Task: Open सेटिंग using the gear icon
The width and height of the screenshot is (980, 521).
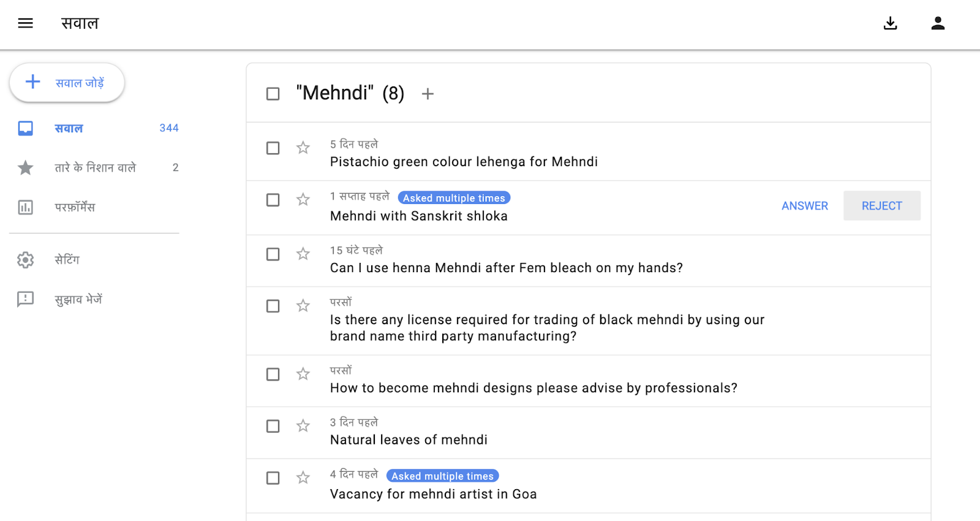Action: [25, 260]
